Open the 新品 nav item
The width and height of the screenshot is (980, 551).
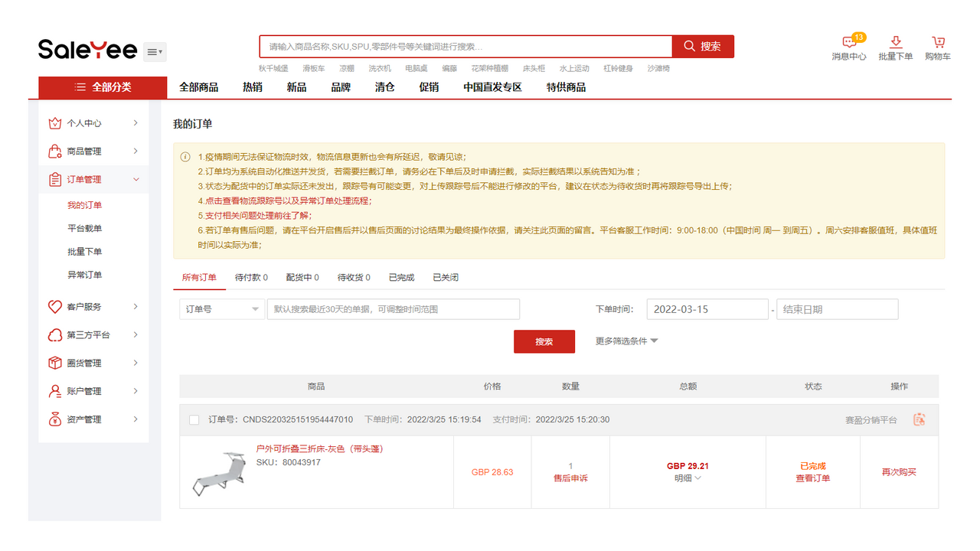pos(296,87)
